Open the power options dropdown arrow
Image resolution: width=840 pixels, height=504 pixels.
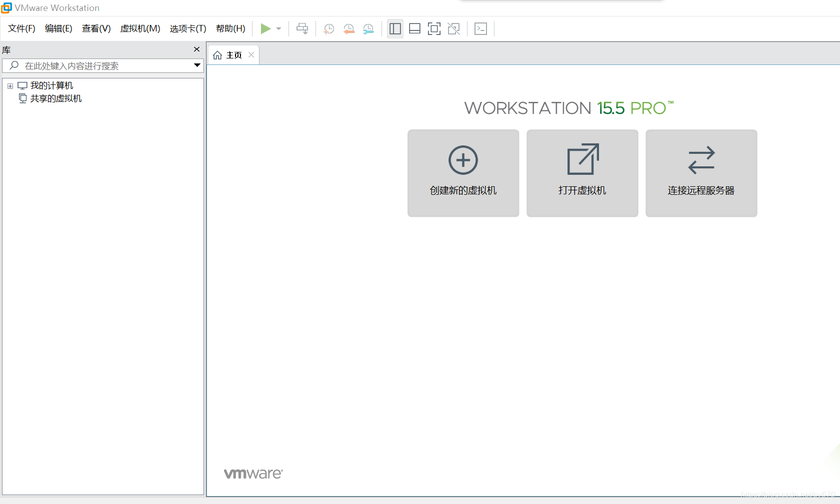pyautogui.click(x=279, y=29)
